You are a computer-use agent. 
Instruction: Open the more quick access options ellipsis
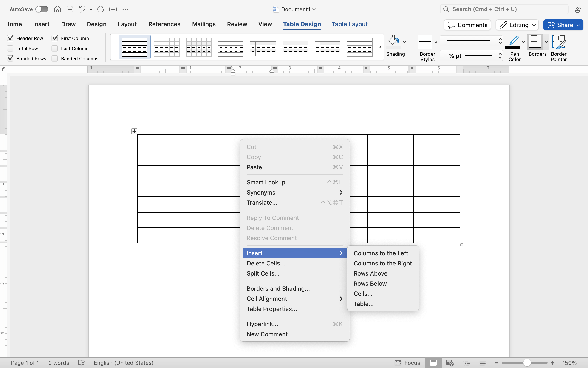125,9
